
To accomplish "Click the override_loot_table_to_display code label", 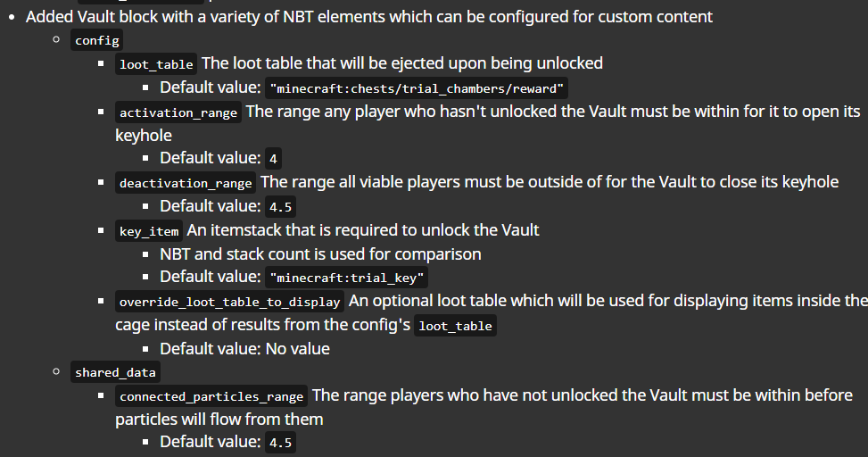I will tap(229, 302).
